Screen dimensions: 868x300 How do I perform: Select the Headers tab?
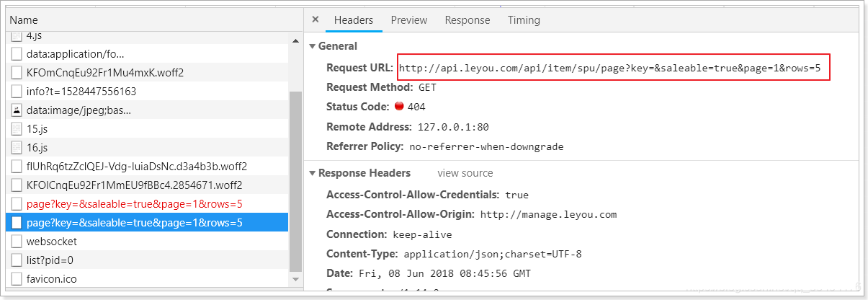[354, 20]
